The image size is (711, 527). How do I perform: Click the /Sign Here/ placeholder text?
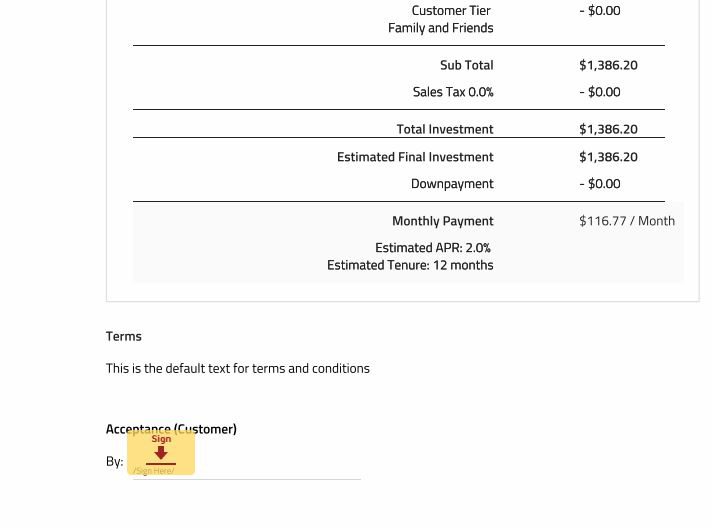click(154, 471)
